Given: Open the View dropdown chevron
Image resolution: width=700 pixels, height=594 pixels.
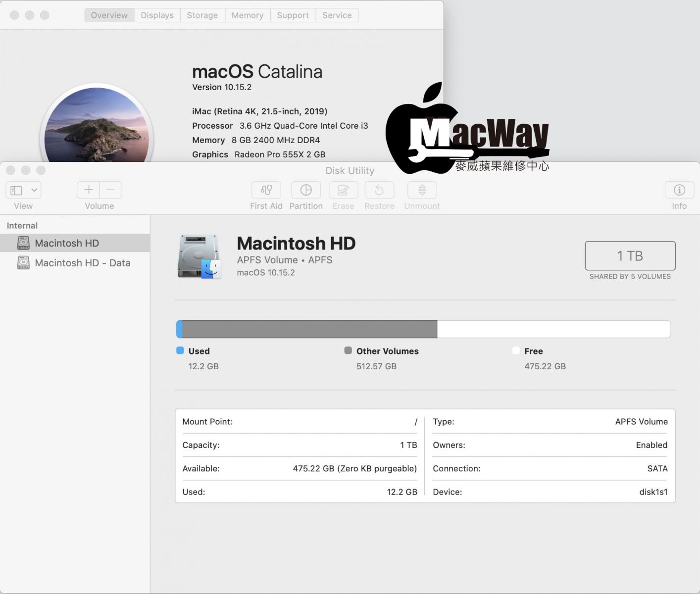Looking at the screenshot, I should (34, 190).
